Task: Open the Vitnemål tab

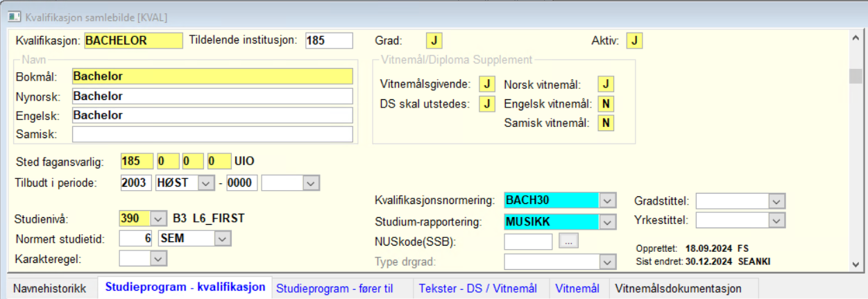Action: coord(577,289)
